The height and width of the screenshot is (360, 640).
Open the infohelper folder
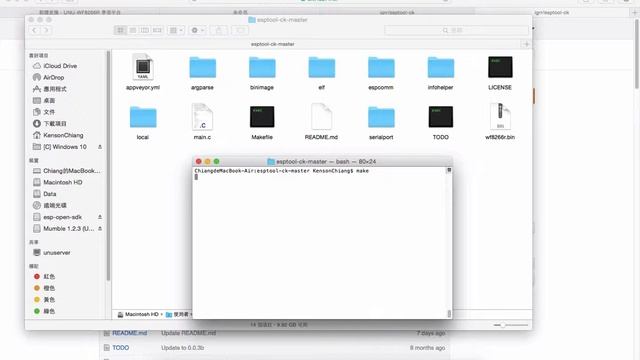coord(441,67)
